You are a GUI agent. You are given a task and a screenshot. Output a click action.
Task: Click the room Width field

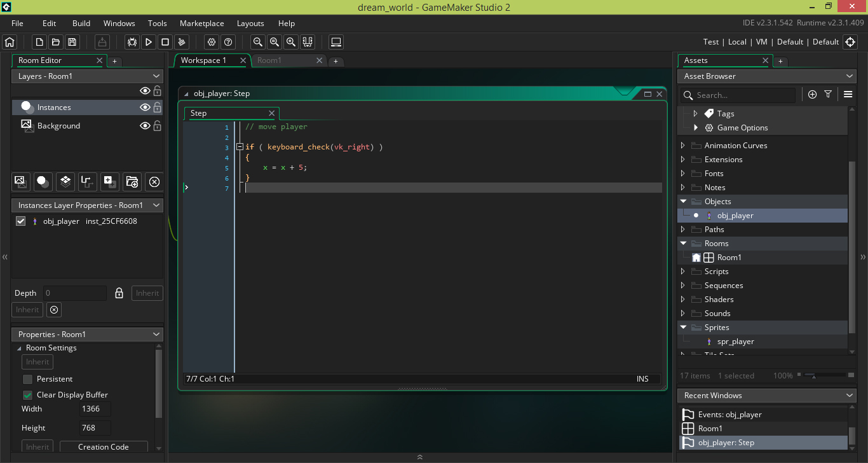coord(95,409)
